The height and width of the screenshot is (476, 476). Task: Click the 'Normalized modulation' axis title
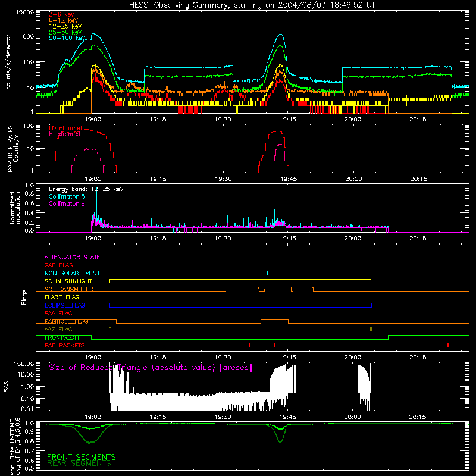14,208
